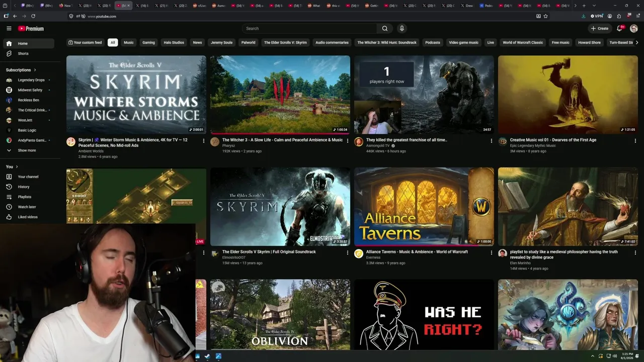Open Playlists in the sidebar
Image resolution: width=644 pixels, height=362 pixels.
pos(29,197)
